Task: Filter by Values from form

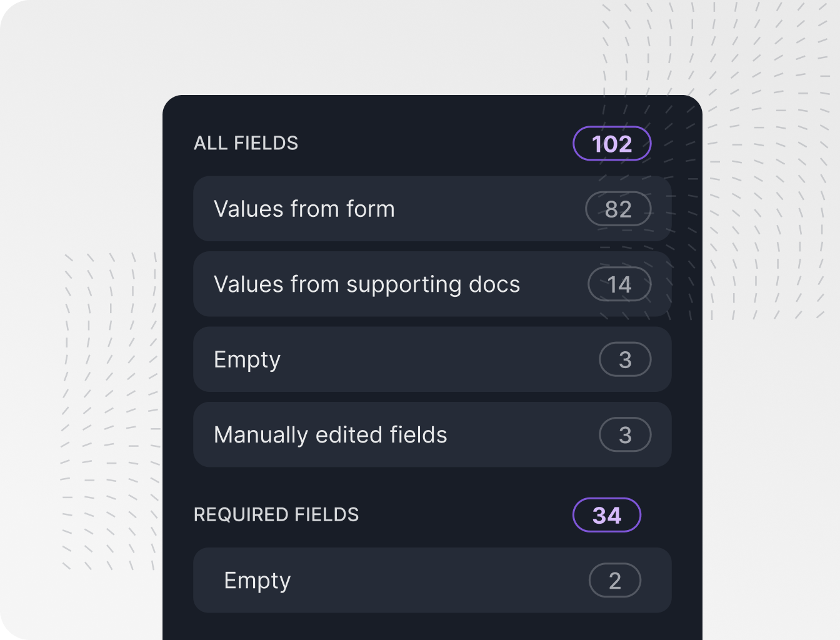Action: pos(304,209)
